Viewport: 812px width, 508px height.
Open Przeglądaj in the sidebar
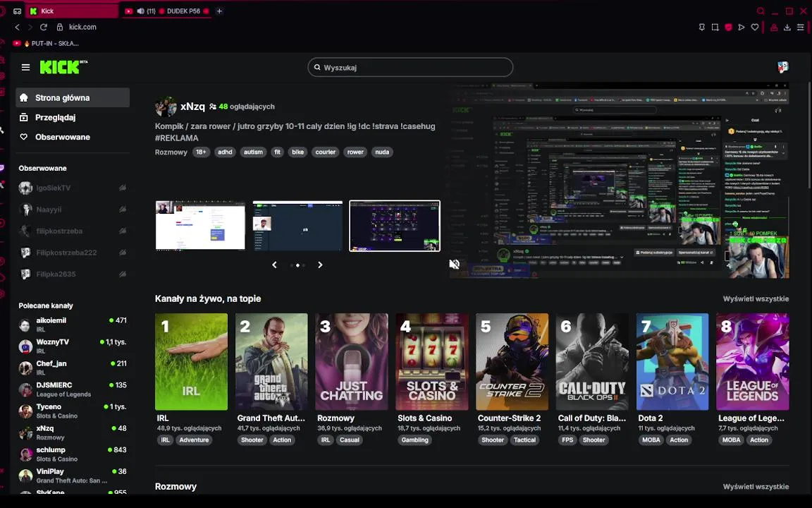point(73,117)
